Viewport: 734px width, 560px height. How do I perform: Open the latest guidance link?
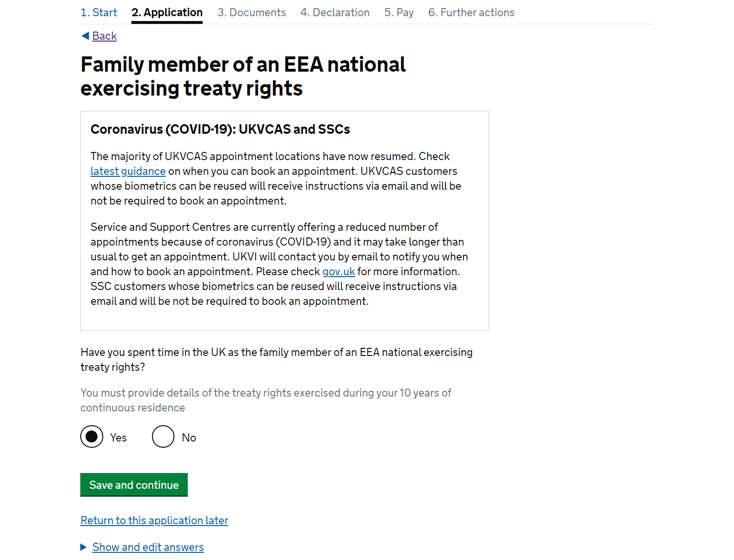(x=128, y=171)
